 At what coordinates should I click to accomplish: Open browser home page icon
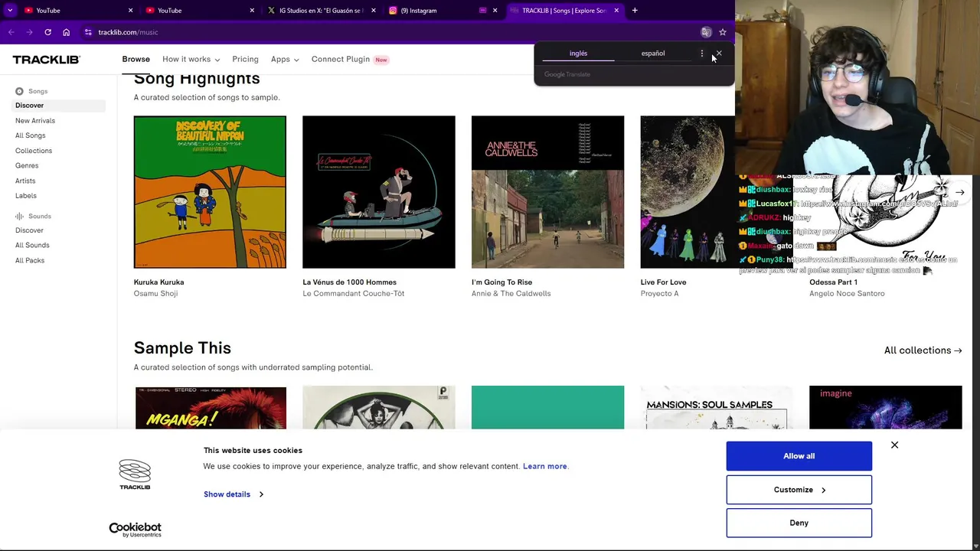[66, 32]
